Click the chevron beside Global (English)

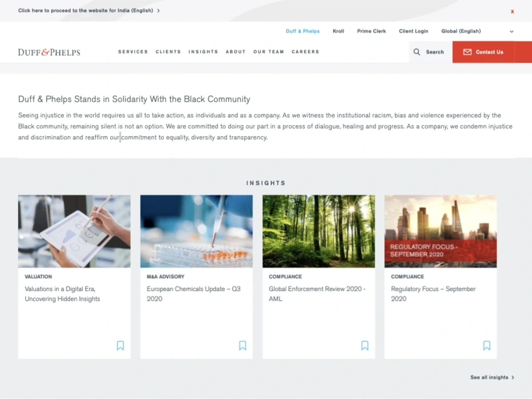pos(512,31)
